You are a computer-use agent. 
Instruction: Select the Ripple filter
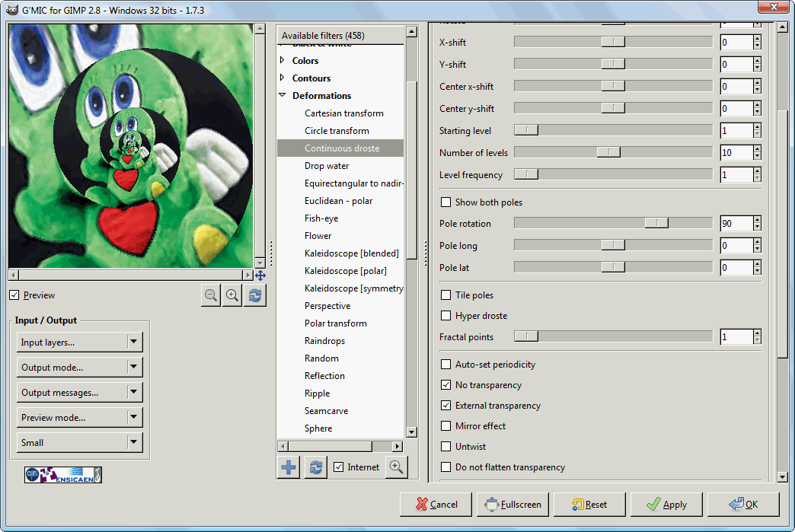click(x=317, y=393)
